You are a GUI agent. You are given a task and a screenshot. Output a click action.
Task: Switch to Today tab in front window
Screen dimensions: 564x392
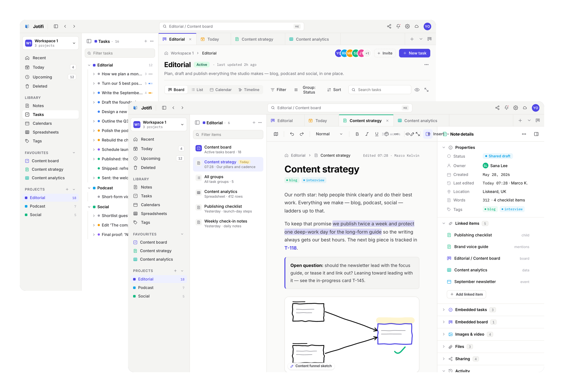321,121
